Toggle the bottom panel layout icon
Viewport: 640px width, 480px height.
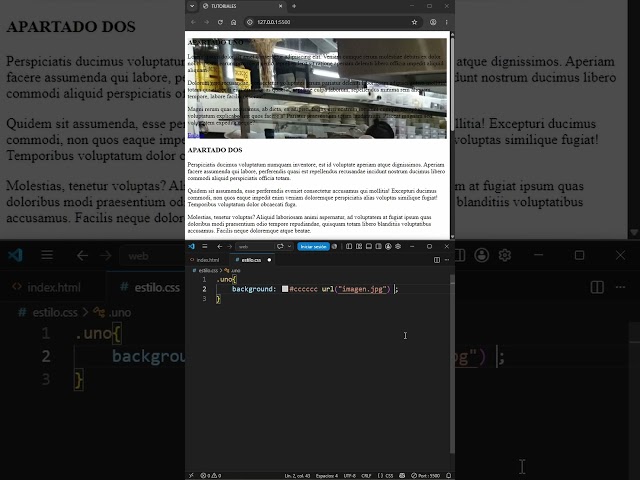pos(369,247)
